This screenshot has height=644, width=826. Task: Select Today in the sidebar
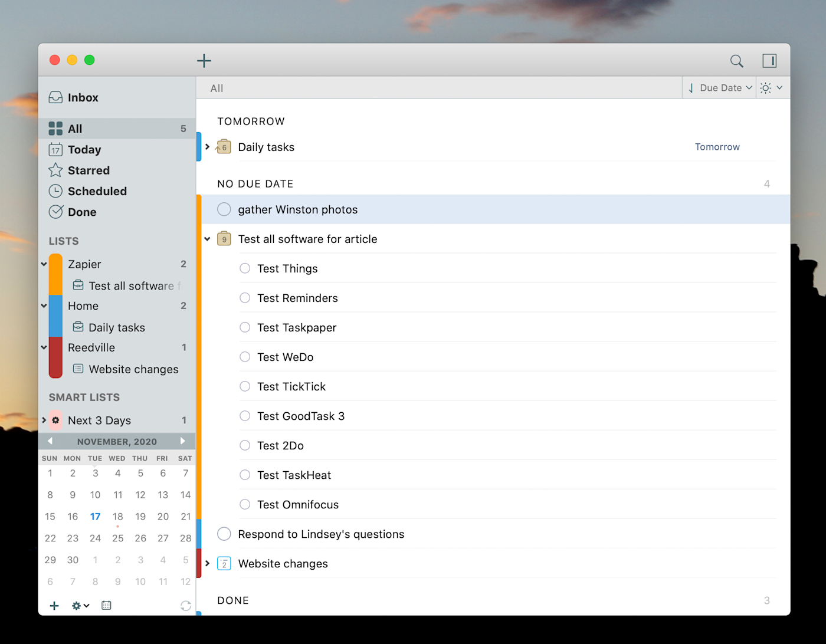click(x=117, y=150)
